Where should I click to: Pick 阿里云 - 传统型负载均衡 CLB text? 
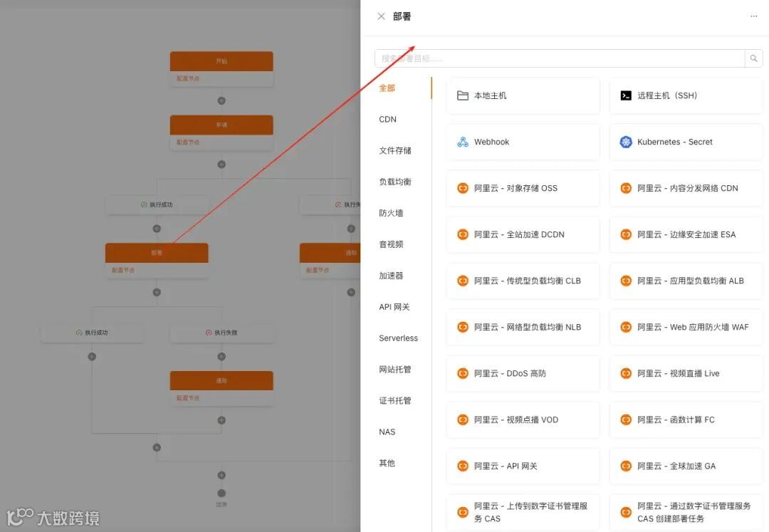tap(527, 281)
